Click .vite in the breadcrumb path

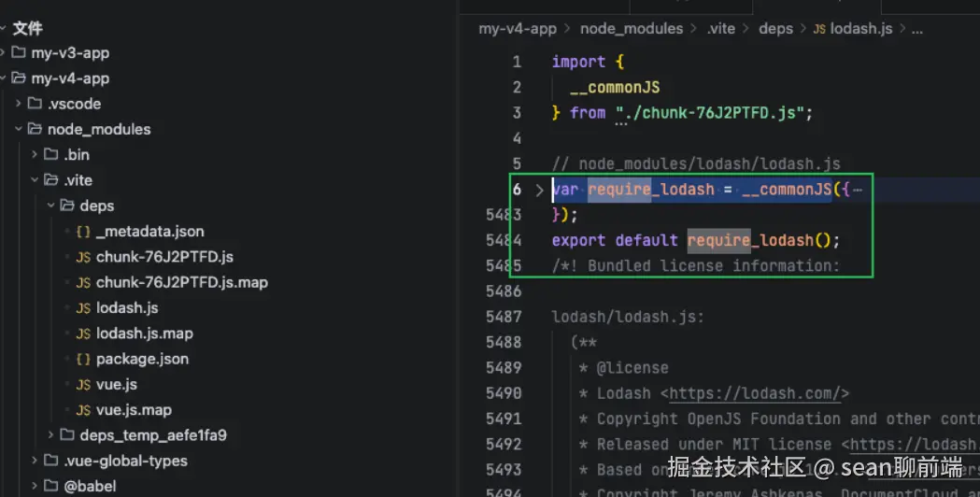(721, 29)
